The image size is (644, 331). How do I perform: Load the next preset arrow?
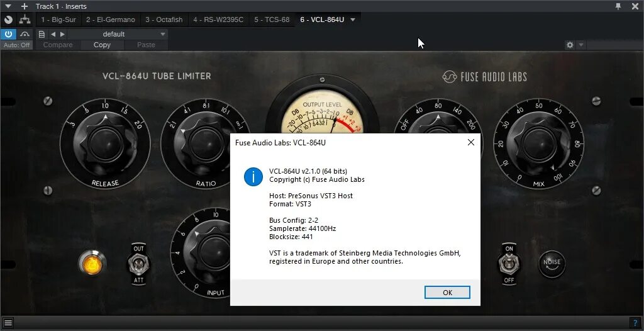[62, 34]
